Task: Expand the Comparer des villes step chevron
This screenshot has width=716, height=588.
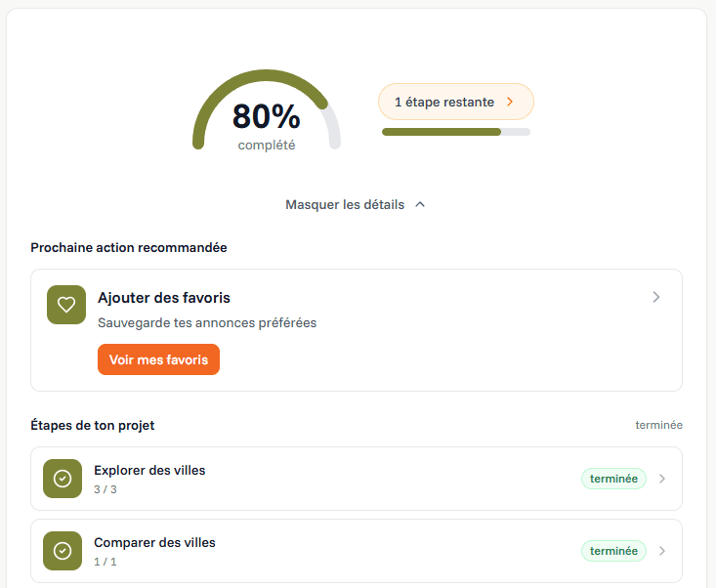Action: [662, 551]
